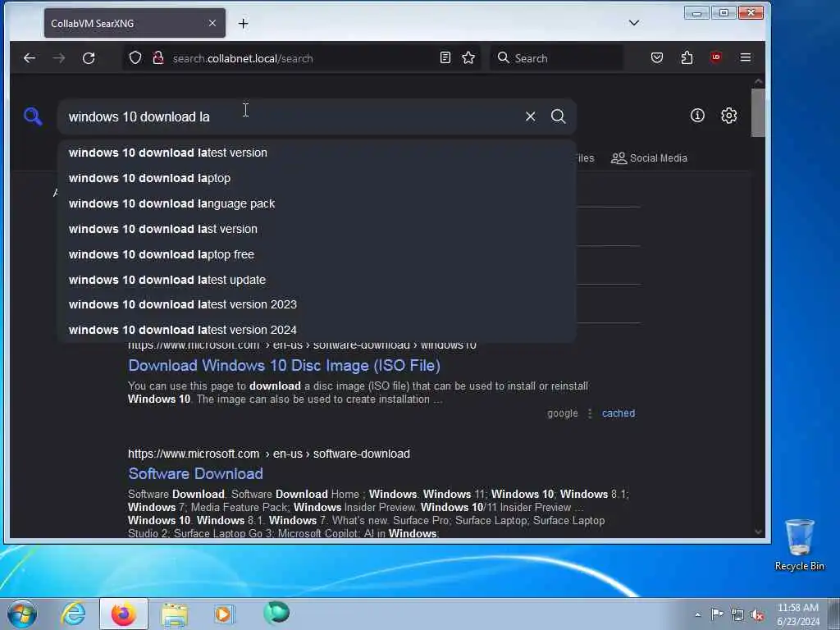Open the cached link for ISO result

click(619, 413)
